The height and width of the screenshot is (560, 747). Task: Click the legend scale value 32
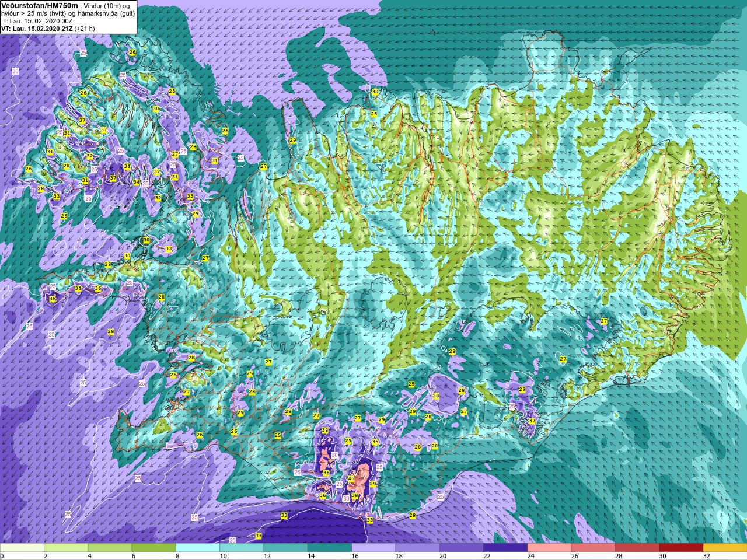[707, 556]
